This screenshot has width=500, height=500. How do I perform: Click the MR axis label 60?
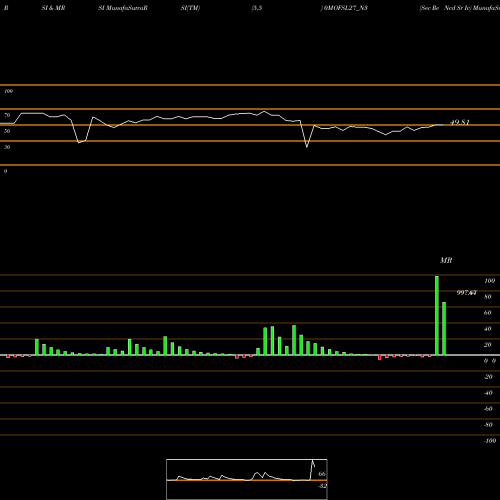tap(488, 313)
